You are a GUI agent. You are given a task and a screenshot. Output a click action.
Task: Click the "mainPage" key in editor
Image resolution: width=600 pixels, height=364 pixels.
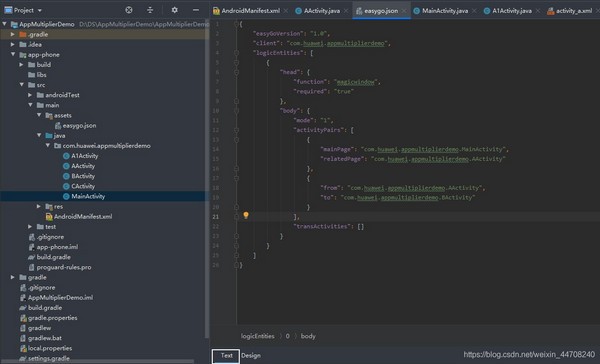(339, 149)
